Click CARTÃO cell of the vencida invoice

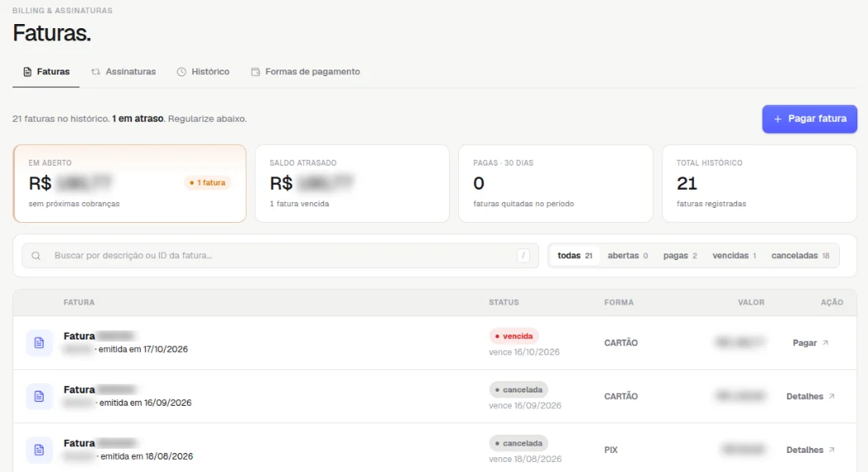(621, 343)
